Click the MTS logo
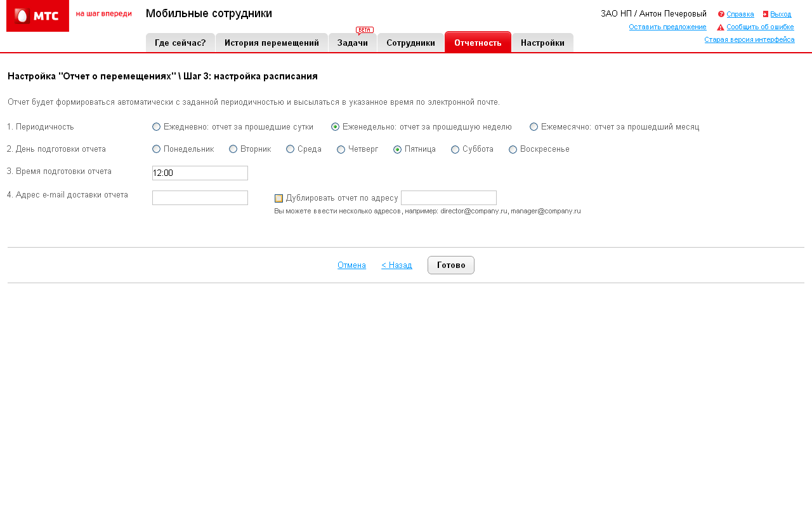Viewport: 812px width, 508px height. tap(37, 16)
